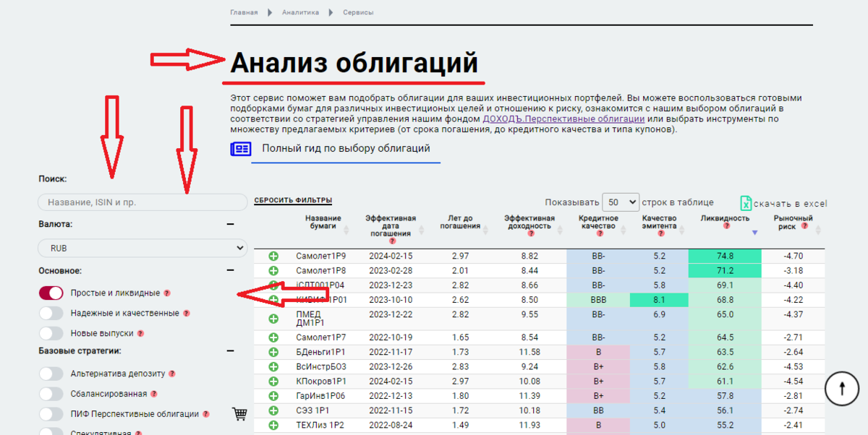Open the shopping cart icon

click(x=239, y=413)
